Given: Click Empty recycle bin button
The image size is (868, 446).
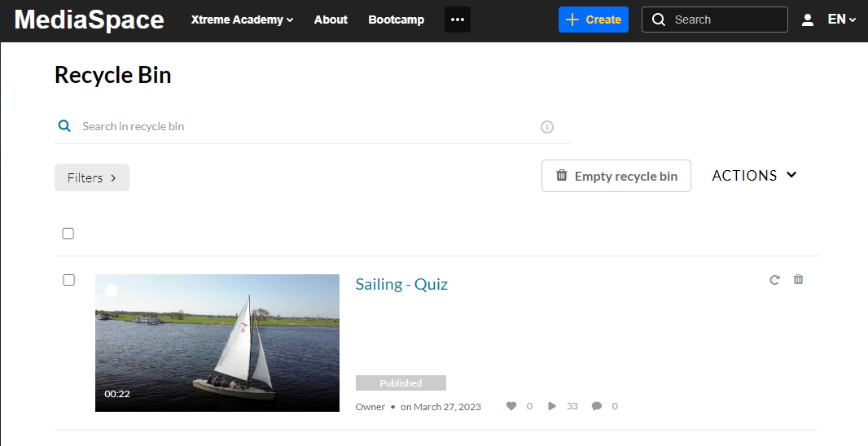Looking at the screenshot, I should point(616,176).
